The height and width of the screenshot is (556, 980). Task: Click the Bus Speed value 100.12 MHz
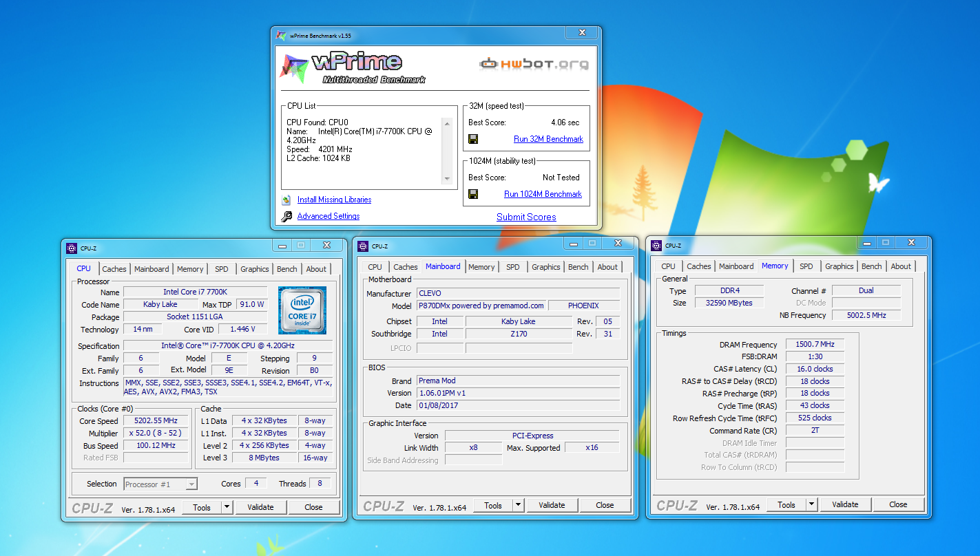(x=156, y=445)
